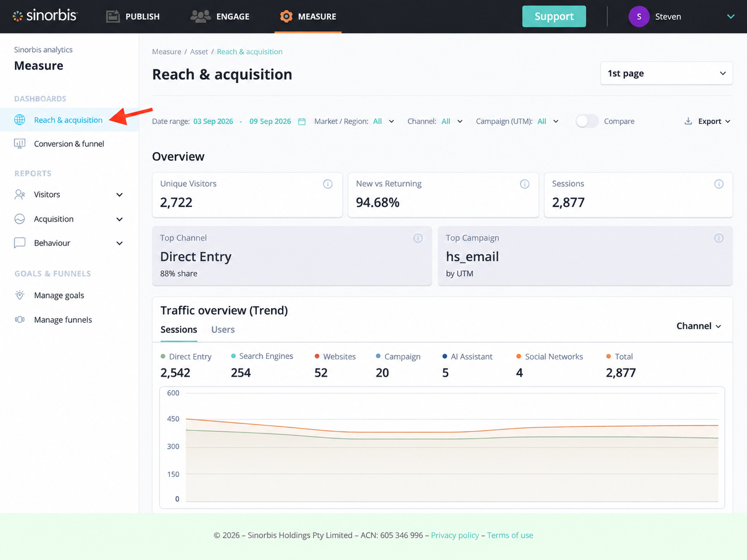
Task: Click the Direct Entry legend dot
Action: [x=163, y=356]
